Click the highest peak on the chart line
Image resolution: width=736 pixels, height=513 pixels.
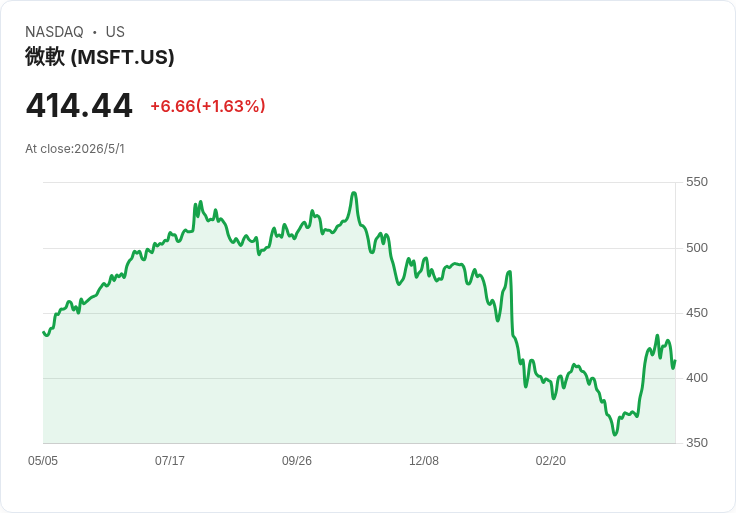[354, 193]
